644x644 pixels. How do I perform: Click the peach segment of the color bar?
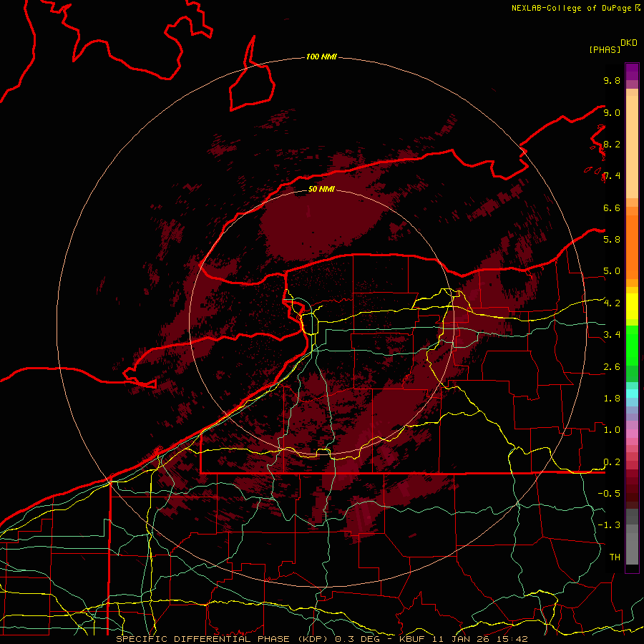coord(632,147)
